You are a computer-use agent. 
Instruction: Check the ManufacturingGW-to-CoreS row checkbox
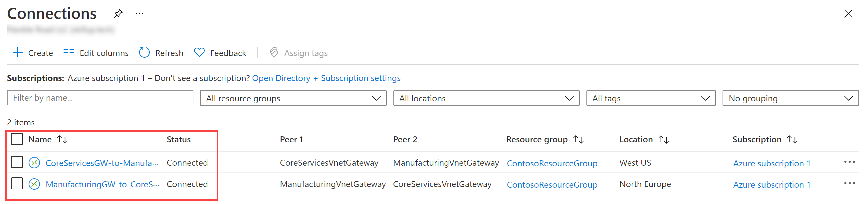(x=17, y=184)
